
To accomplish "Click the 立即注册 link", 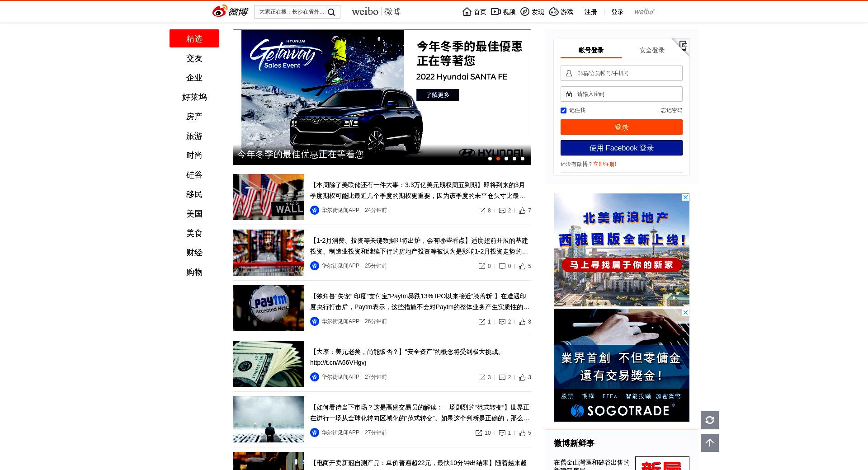I will pos(604,164).
